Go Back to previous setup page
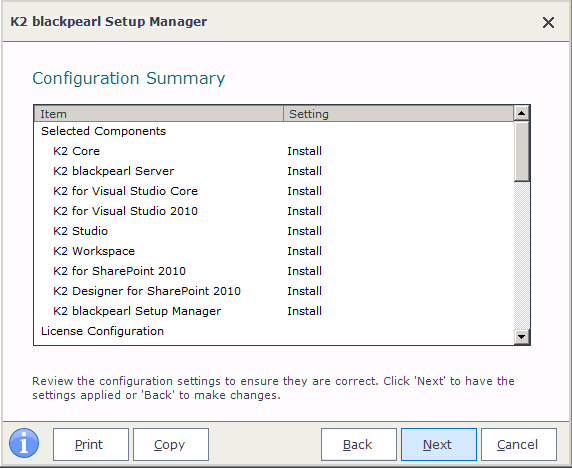 tap(359, 445)
